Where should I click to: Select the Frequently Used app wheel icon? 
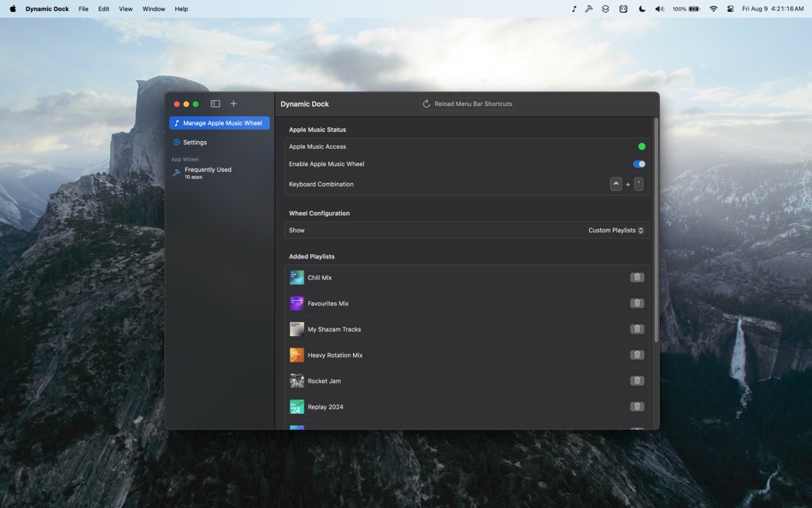[x=176, y=172]
